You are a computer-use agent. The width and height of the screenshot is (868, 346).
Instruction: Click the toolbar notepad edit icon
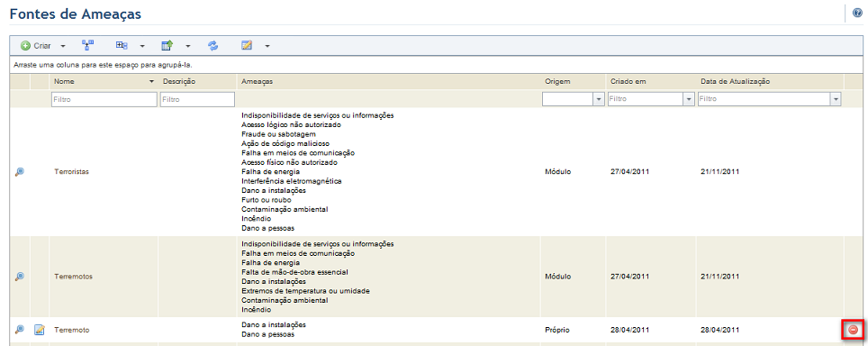tap(247, 45)
